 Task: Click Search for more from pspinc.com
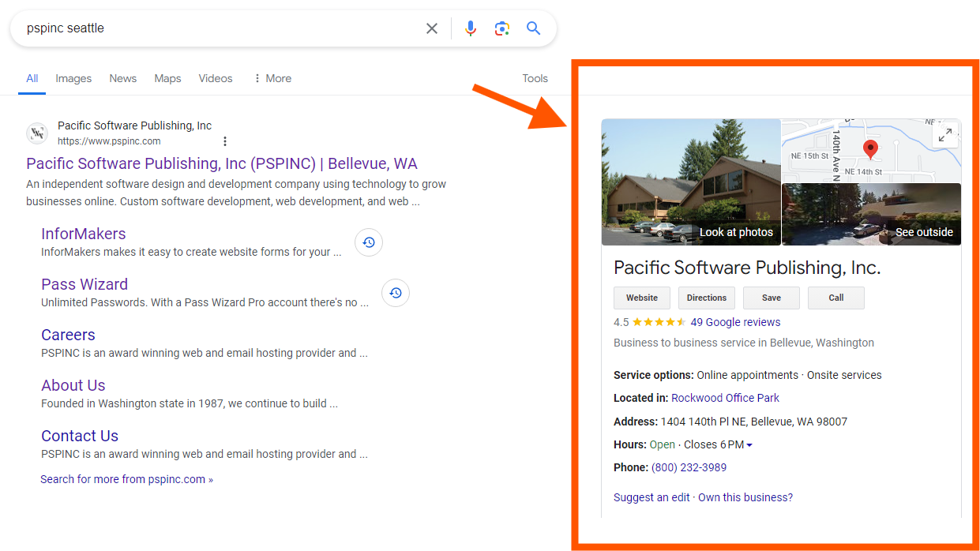click(126, 479)
